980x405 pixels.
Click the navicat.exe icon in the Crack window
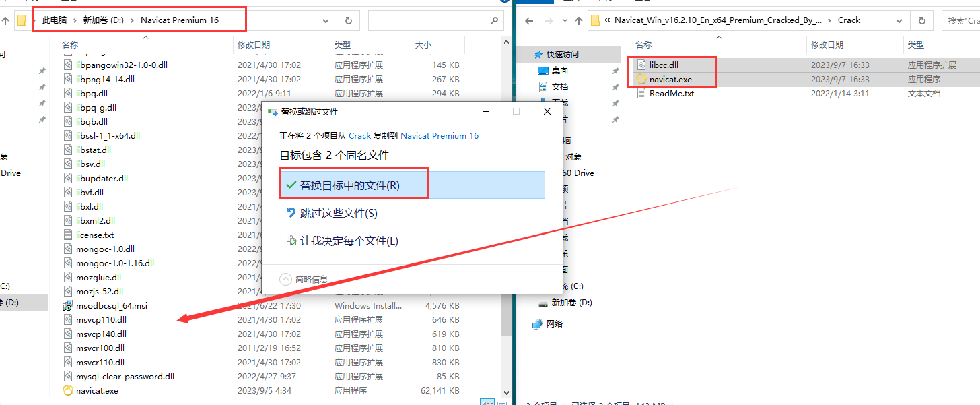pos(641,79)
